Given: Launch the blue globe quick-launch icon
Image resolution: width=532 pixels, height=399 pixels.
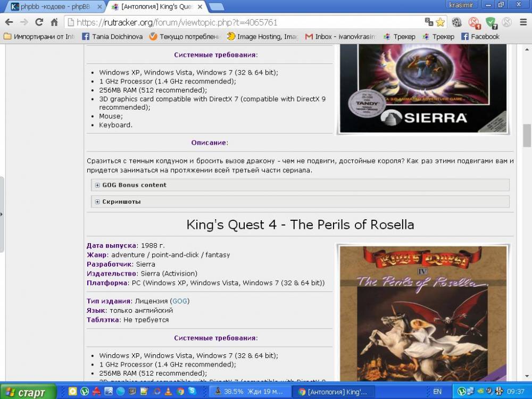Looking at the screenshot, I should [x=120, y=392].
